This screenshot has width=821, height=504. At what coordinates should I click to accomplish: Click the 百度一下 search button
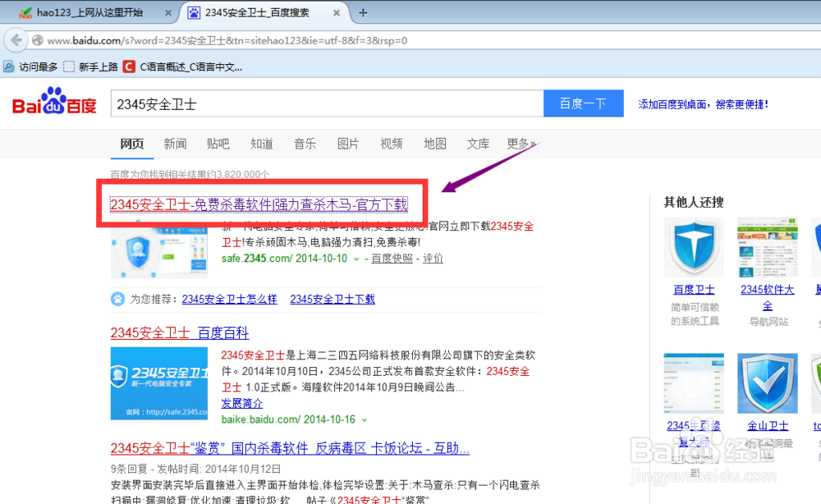coord(583,103)
